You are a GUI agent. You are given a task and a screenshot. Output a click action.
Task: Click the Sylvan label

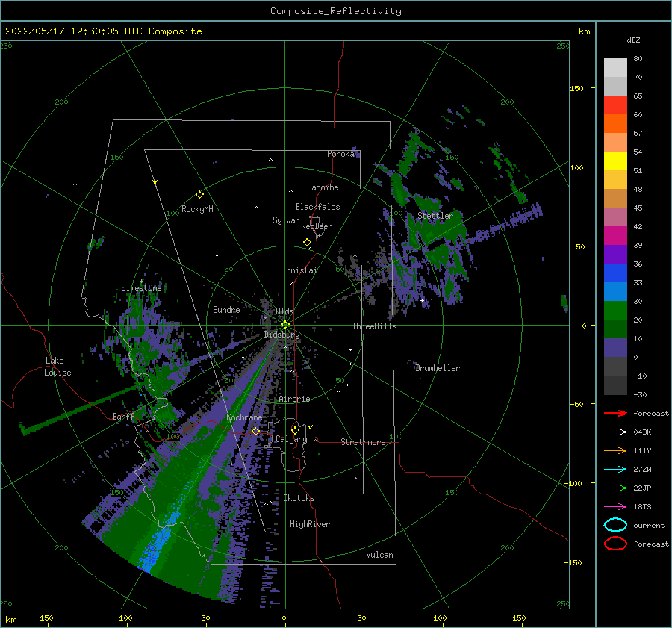[x=286, y=220]
